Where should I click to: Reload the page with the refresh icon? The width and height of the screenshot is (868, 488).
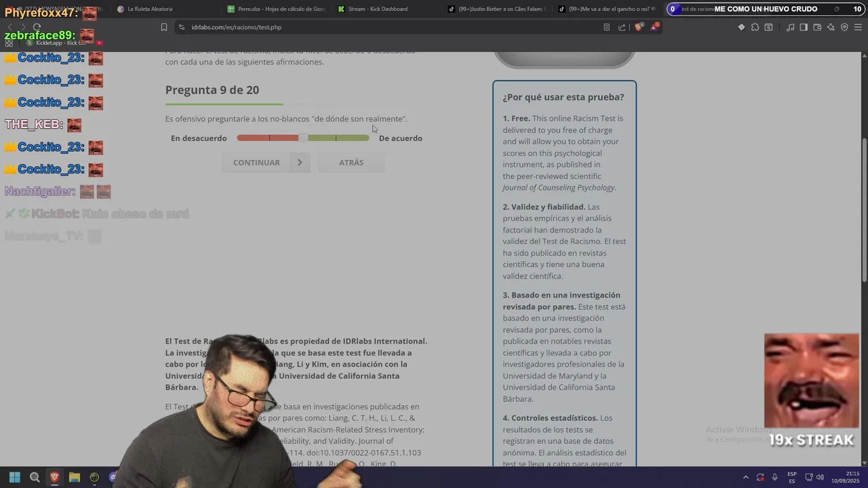pyautogui.click(x=37, y=27)
